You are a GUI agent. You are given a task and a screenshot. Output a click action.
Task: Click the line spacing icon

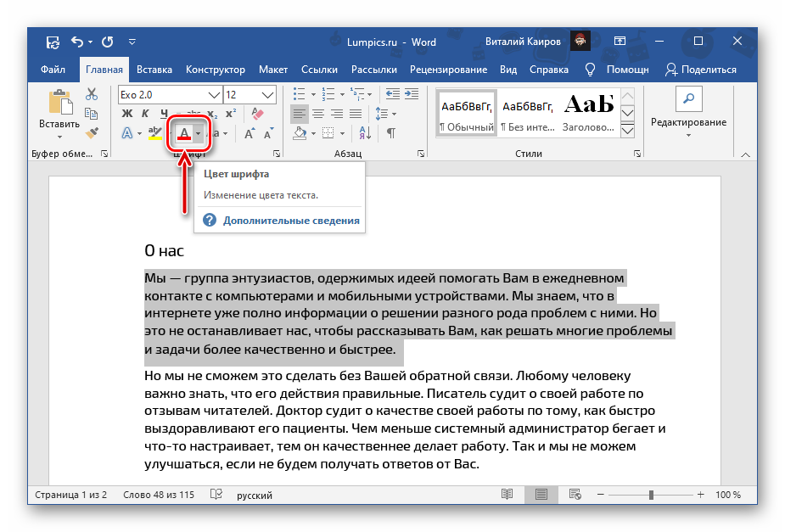382,114
